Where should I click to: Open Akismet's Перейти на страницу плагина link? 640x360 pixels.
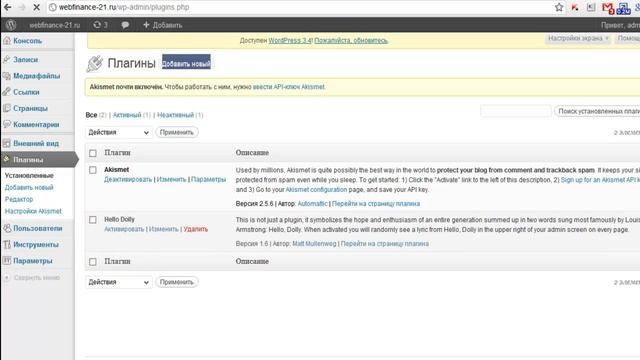[376, 204]
